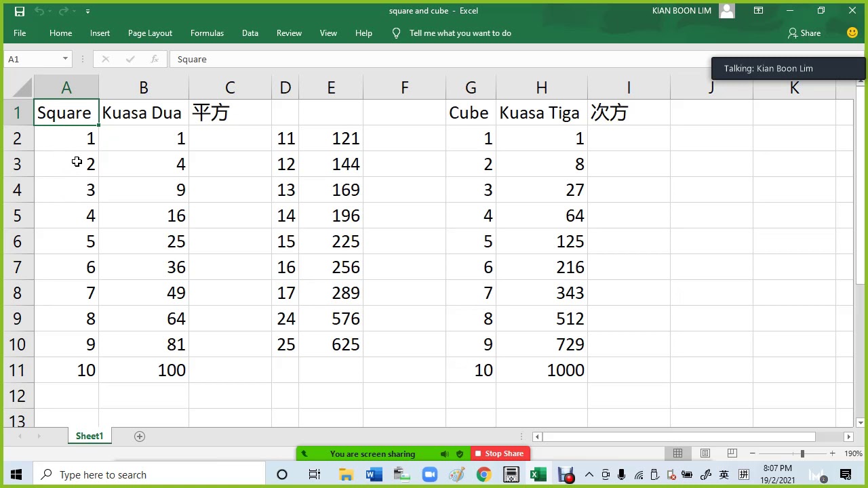The height and width of the screenshot is (488, 868).
Task: Open Task View on the taskbar
Action: click(x=314, y=474)
